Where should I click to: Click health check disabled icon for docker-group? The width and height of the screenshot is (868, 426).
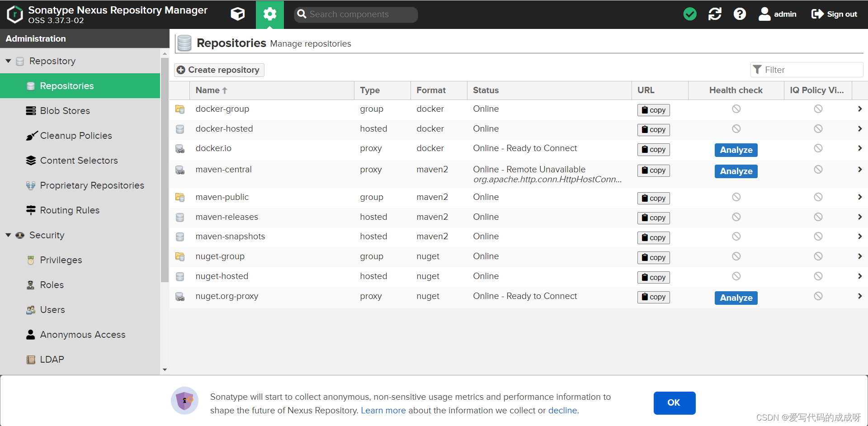coord(736,109)
